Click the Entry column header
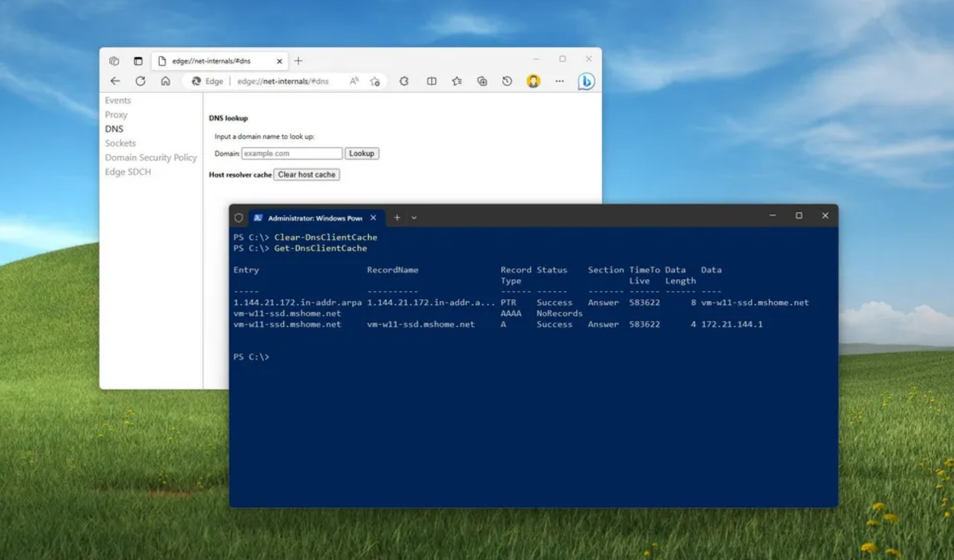This screenshot has height=560, width=954. [246, 270]
